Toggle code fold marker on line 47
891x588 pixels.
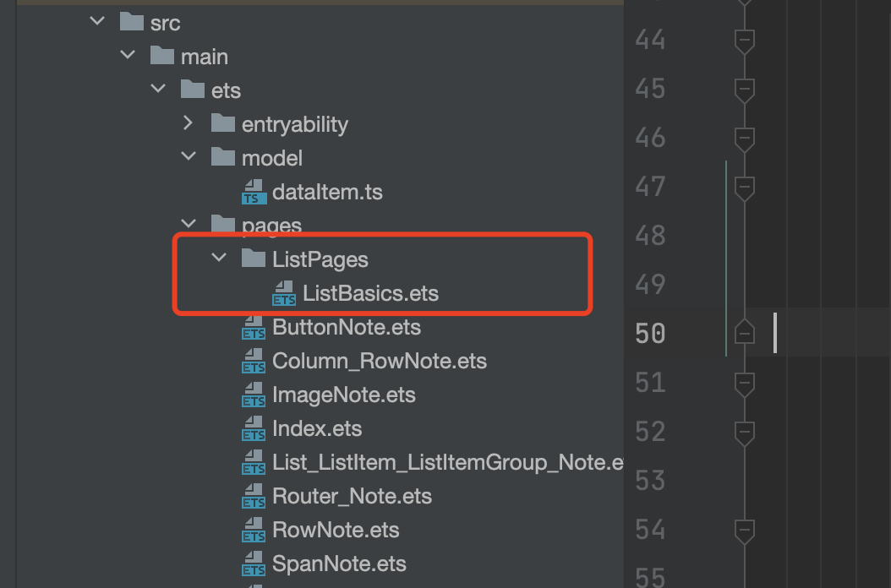(745, 188)
